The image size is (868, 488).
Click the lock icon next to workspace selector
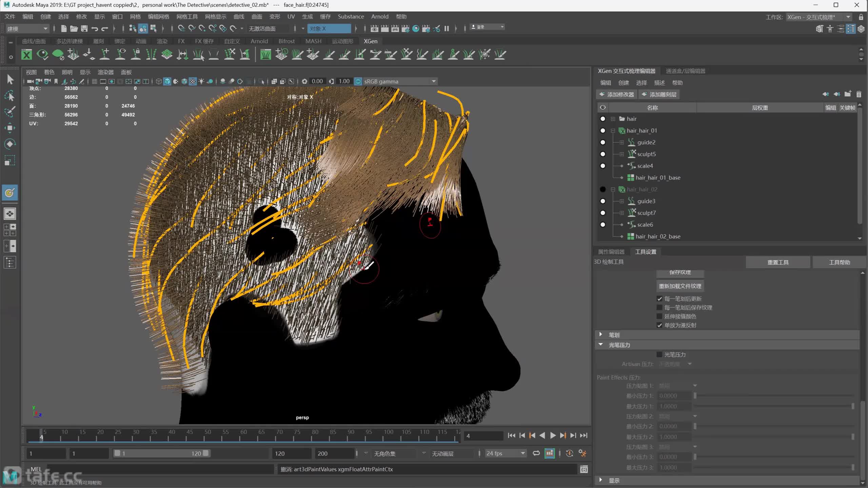(861, 17)
